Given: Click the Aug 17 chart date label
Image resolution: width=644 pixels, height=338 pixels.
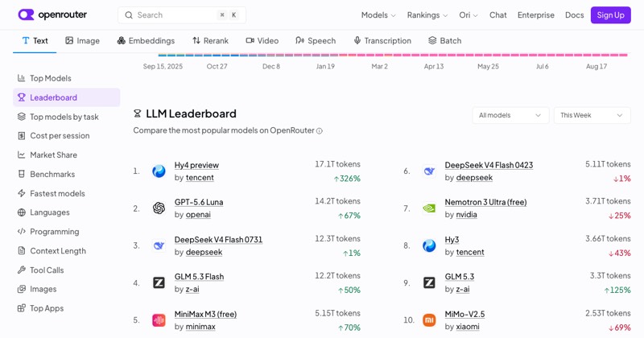Looking at the screenshot, I should click(597, 66).
